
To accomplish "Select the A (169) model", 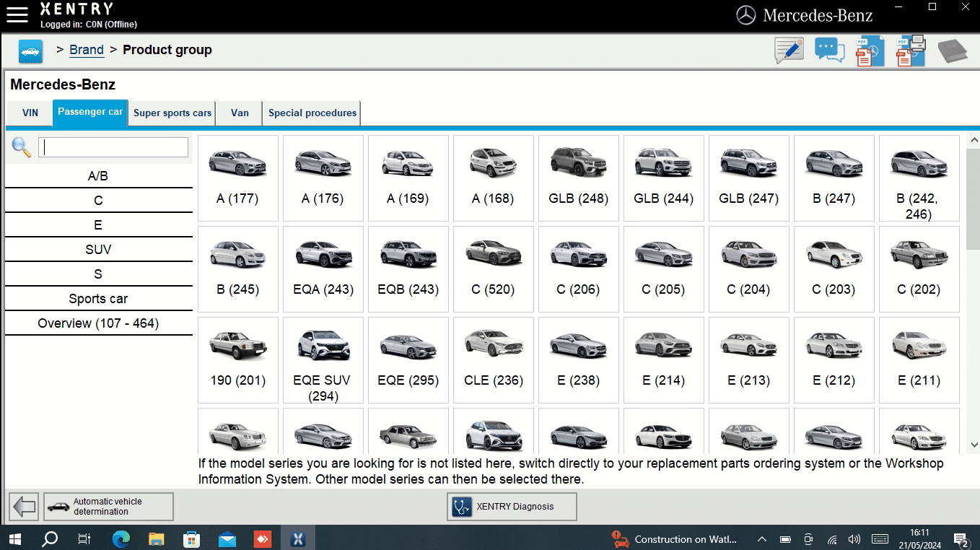I will tap(408, 178).
